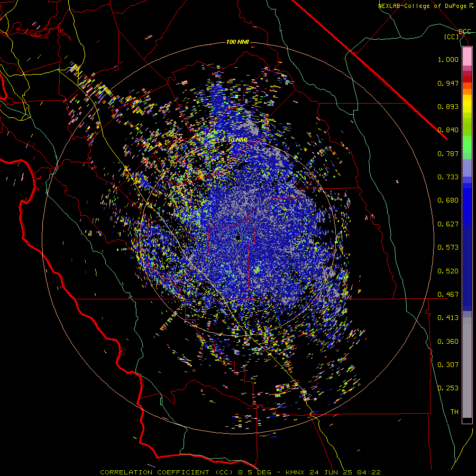Click the 0.467 color scale label
Screen dimensions: 476x476
pos(448,295)
